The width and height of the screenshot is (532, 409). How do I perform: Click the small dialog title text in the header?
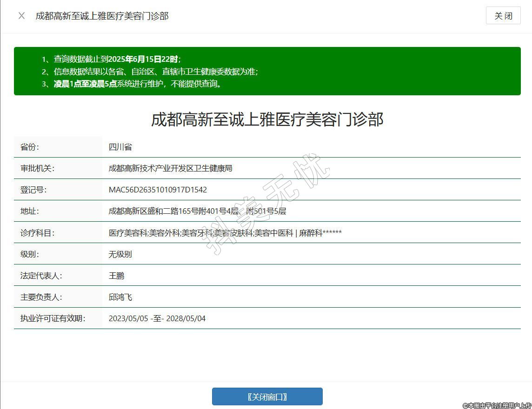(x=102, y=16)
